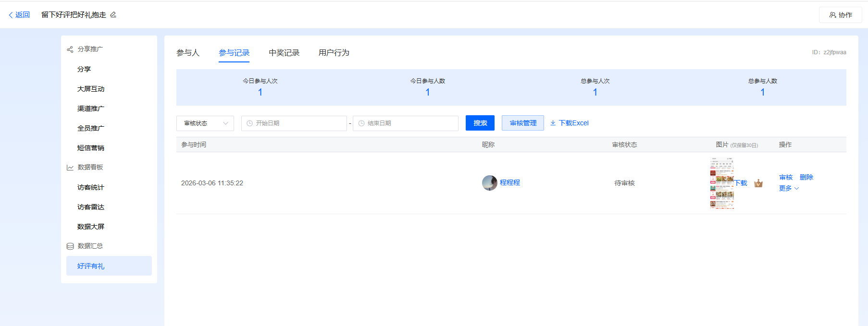Click the 删除 link in the row
Image resolution: width=868 pixels, height=326 pixels.
coord(806,177)
